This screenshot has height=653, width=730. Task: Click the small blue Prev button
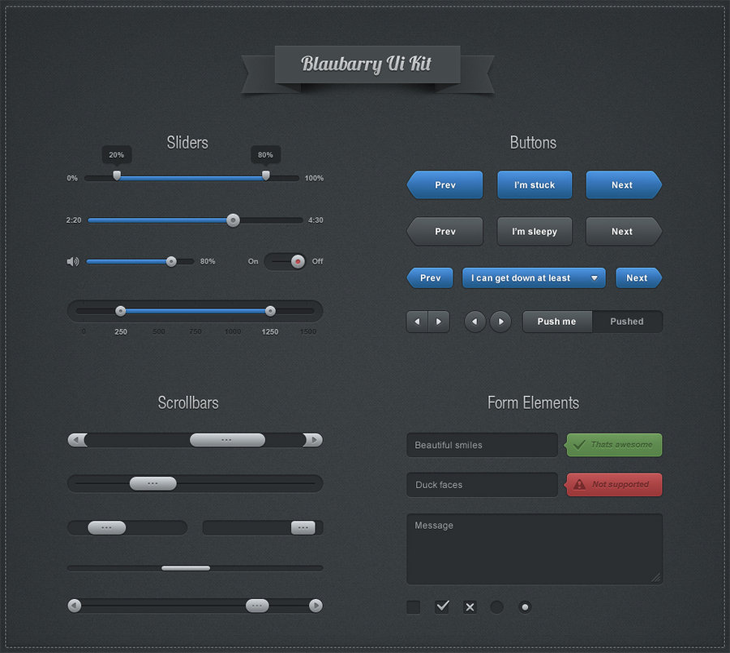click(430, 278)
